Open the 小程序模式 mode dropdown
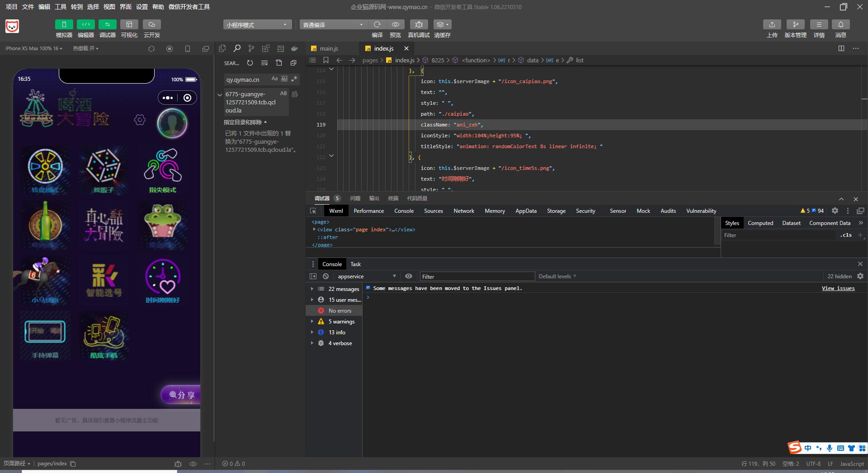 coord(257,25)
